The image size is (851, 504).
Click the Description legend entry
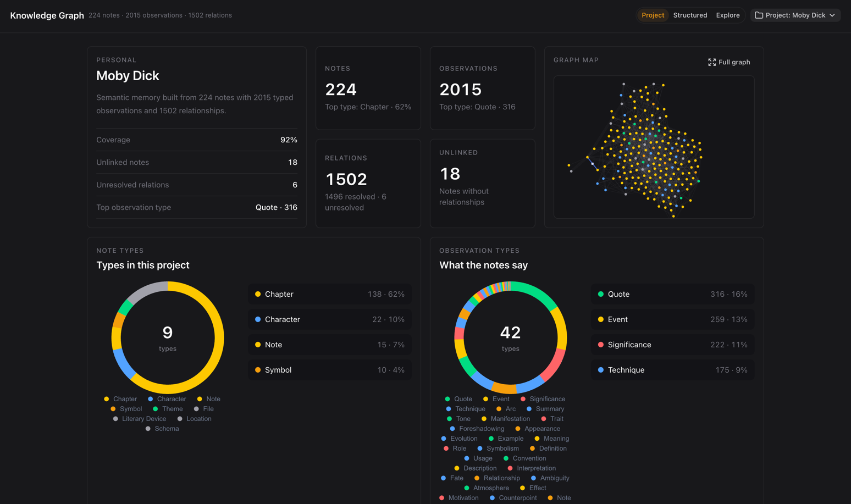point(476,468)
